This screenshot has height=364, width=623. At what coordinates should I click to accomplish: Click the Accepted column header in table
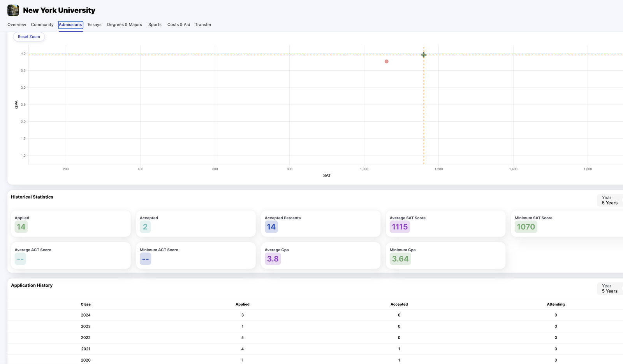coord(399,304)
